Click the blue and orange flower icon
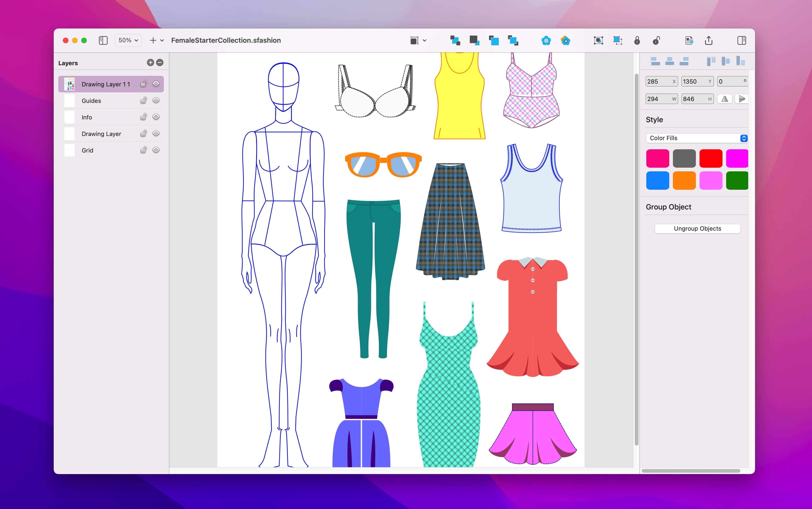 566,41
